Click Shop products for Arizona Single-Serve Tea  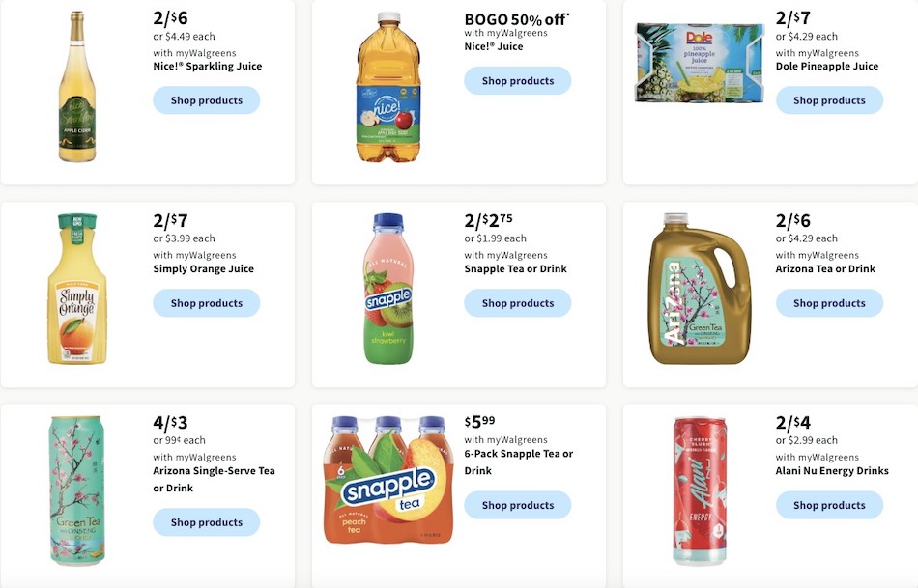[x=206, y=521]
